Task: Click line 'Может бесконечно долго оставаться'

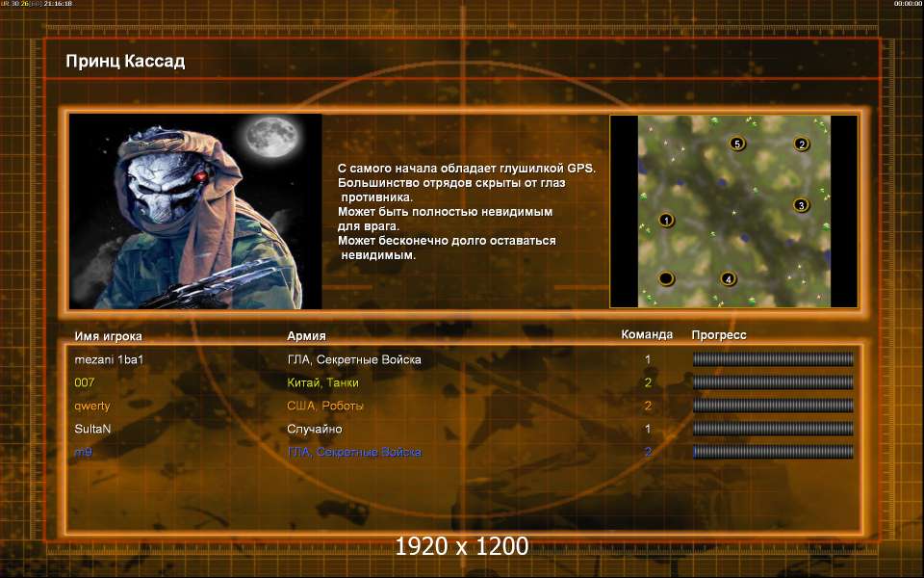Action: (447, 241)
